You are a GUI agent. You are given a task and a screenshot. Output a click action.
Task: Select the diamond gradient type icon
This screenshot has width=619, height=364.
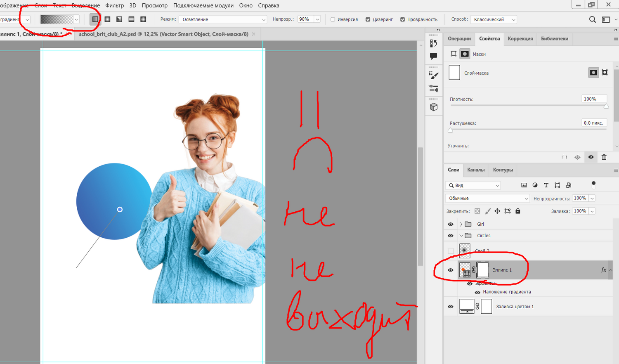coord(143,19)
